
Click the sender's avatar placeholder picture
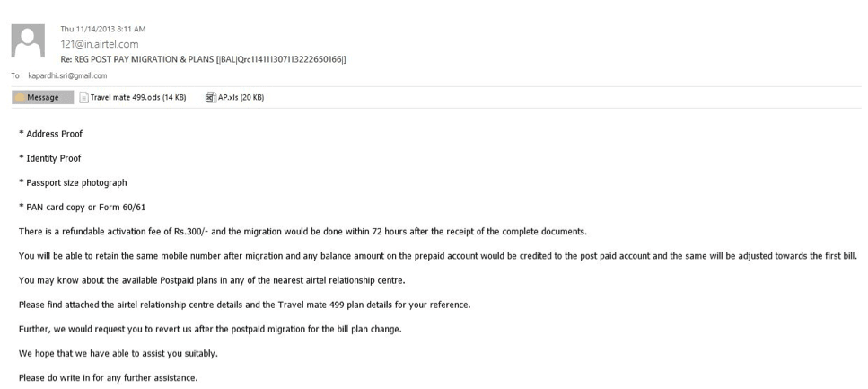(x=28, y=41)
